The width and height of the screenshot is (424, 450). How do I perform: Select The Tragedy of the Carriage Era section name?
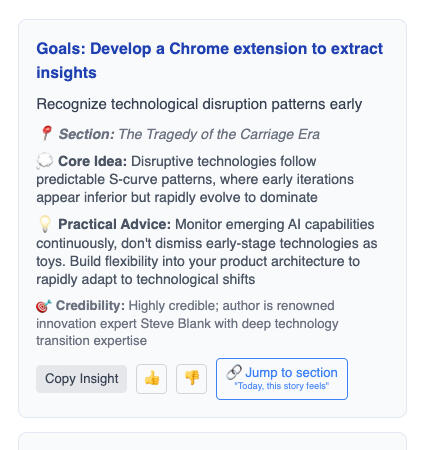click(219, 134)
